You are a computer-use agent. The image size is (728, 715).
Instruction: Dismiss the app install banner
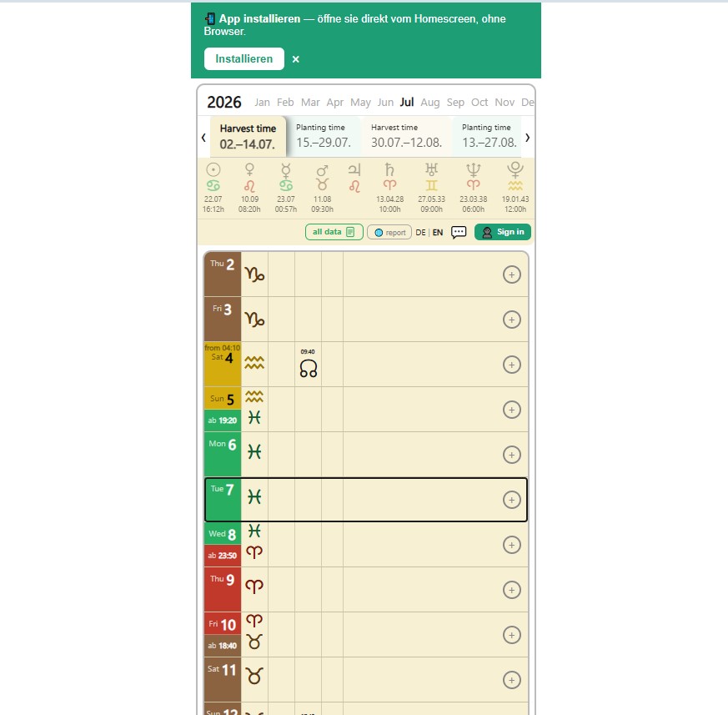(296, 59)
